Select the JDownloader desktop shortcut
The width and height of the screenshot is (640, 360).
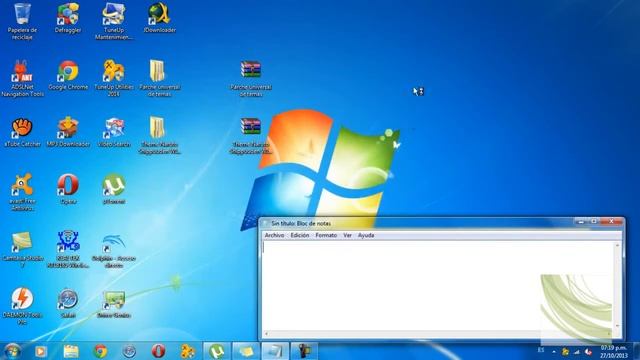click(160, 18)
